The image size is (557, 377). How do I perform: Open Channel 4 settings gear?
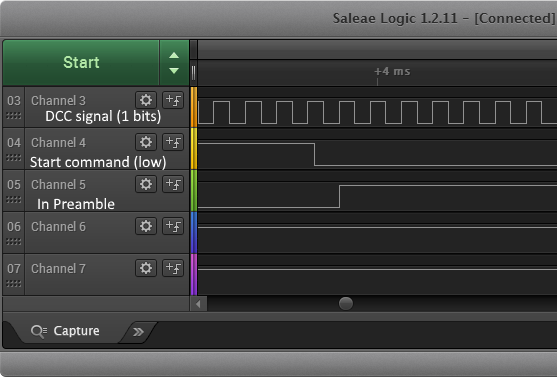click(146, 142)
